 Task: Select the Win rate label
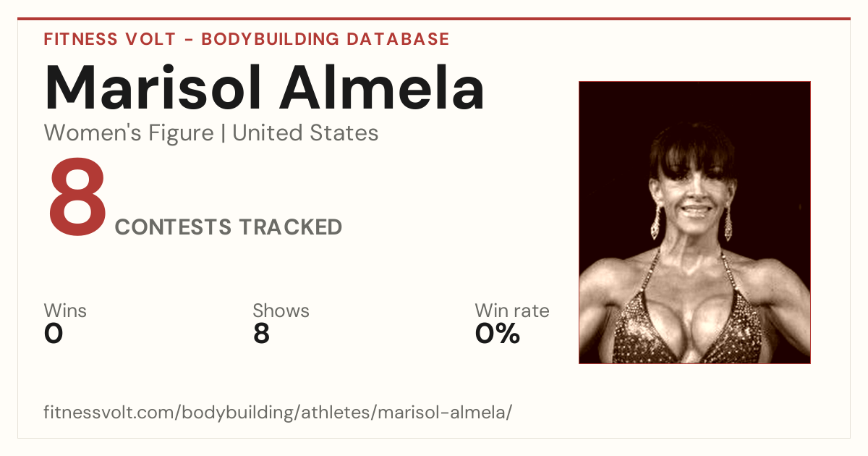pyautogui.click(x=512, y=311)
